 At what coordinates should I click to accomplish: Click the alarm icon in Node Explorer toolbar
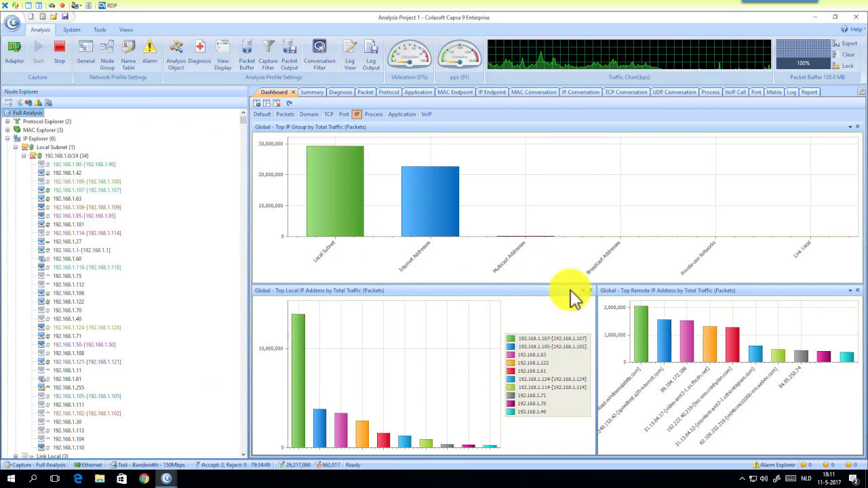point(38,102)
